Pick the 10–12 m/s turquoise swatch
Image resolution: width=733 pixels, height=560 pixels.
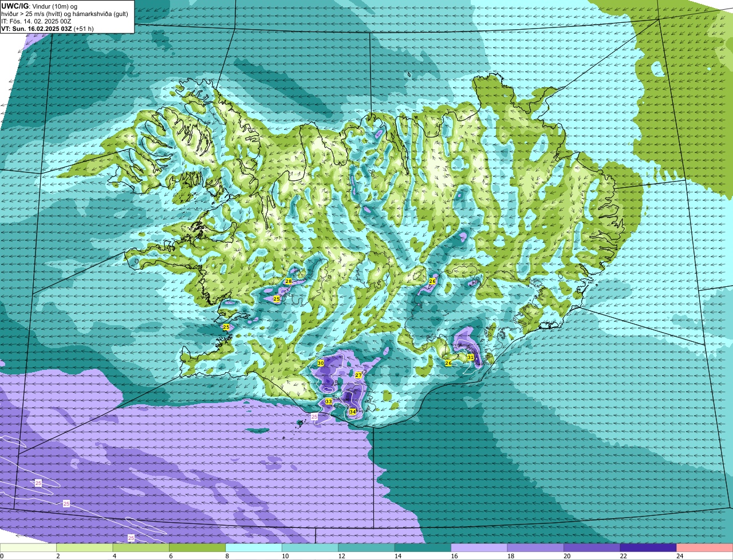tap(310, 547)
